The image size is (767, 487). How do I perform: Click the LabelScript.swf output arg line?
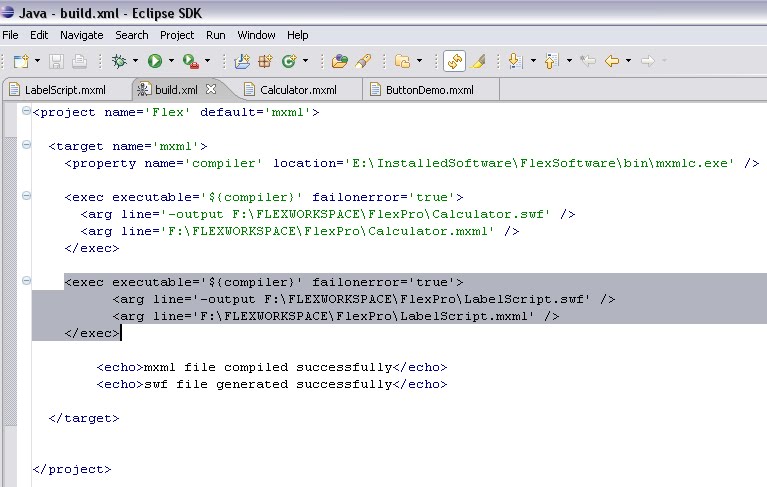pos(364,299)
